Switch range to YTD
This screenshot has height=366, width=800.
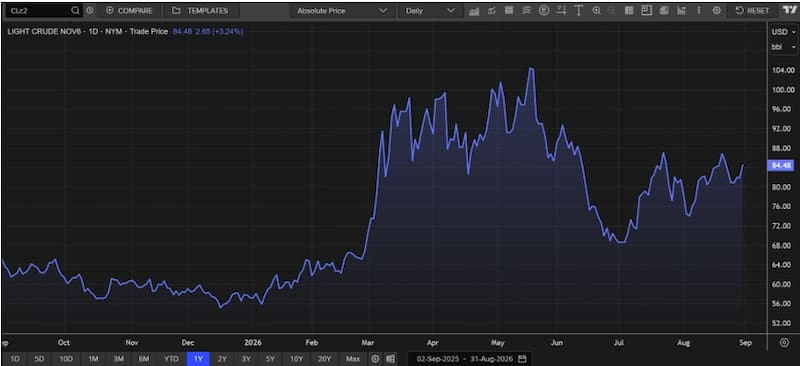tap(171, 359)
